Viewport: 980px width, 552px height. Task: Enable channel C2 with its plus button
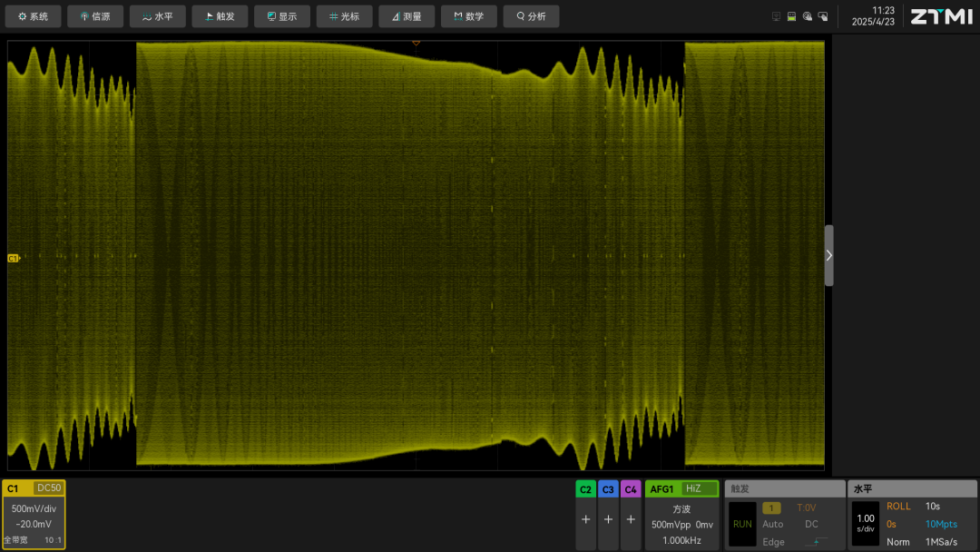[585, 519]
